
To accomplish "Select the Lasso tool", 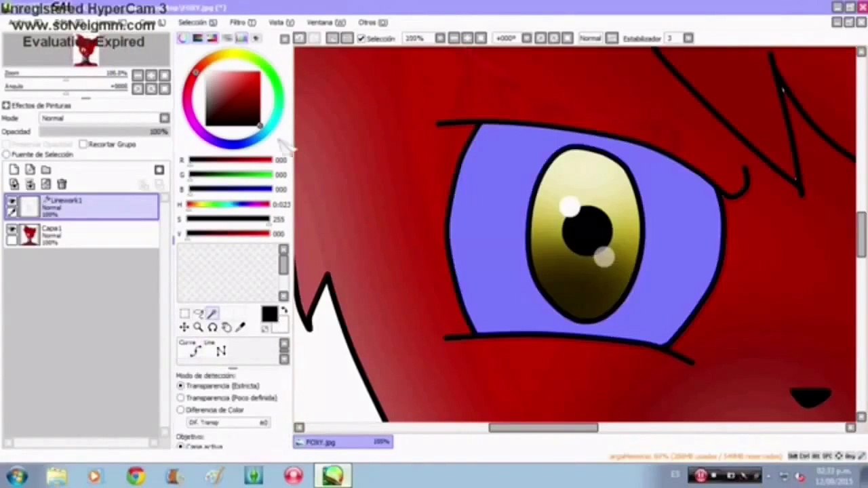I will 198,313.
